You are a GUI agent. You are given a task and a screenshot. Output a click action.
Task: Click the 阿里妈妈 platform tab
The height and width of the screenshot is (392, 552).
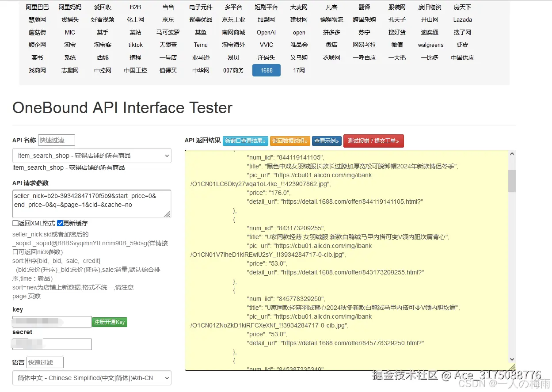pos(70,7)
